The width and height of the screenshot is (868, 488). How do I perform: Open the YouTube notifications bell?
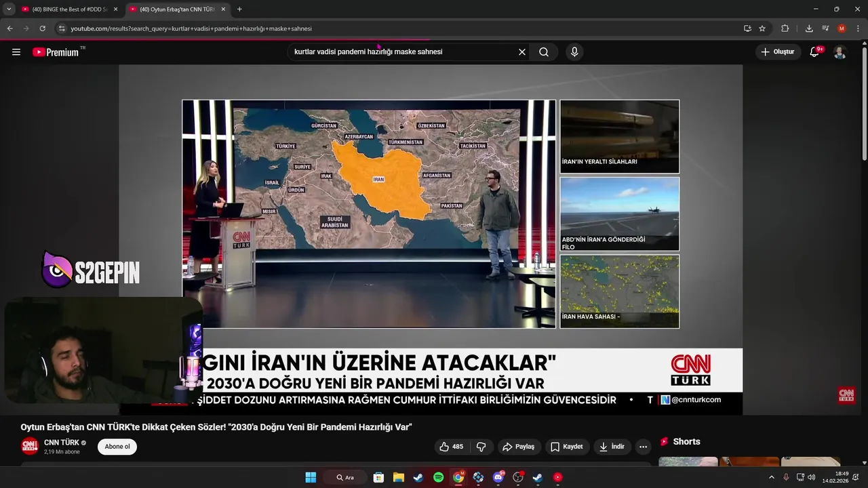click(x=815, y=52)
